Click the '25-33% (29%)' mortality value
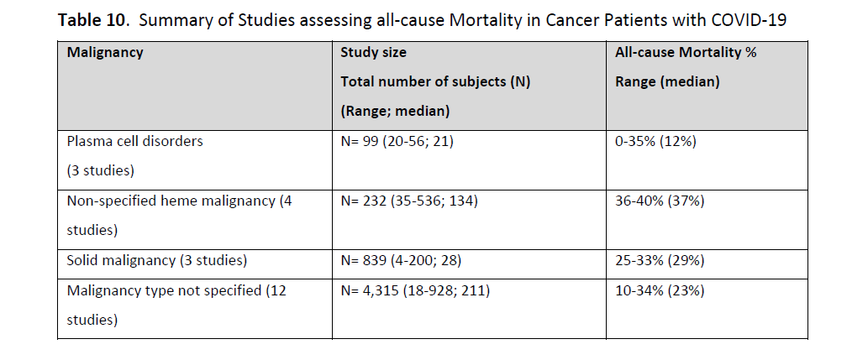868x360 pixels. 660,260
